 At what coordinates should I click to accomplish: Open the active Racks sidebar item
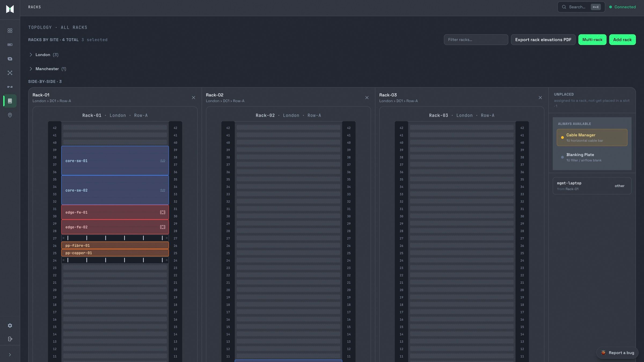point(10,101)
